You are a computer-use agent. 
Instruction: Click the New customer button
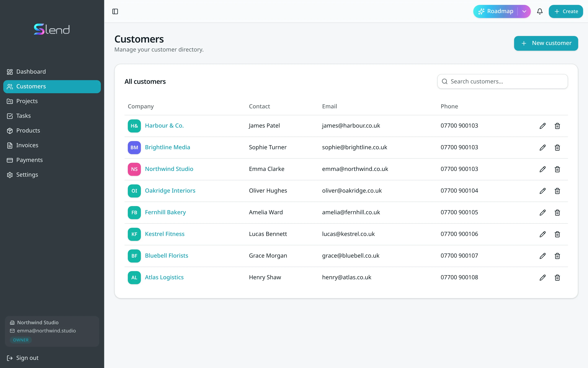[x=546, y=43]
